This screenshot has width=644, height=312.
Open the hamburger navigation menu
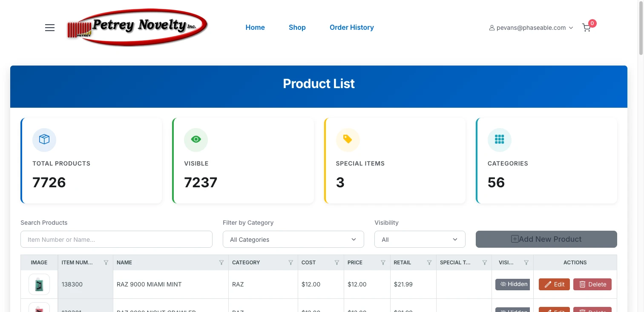point(49,27)
